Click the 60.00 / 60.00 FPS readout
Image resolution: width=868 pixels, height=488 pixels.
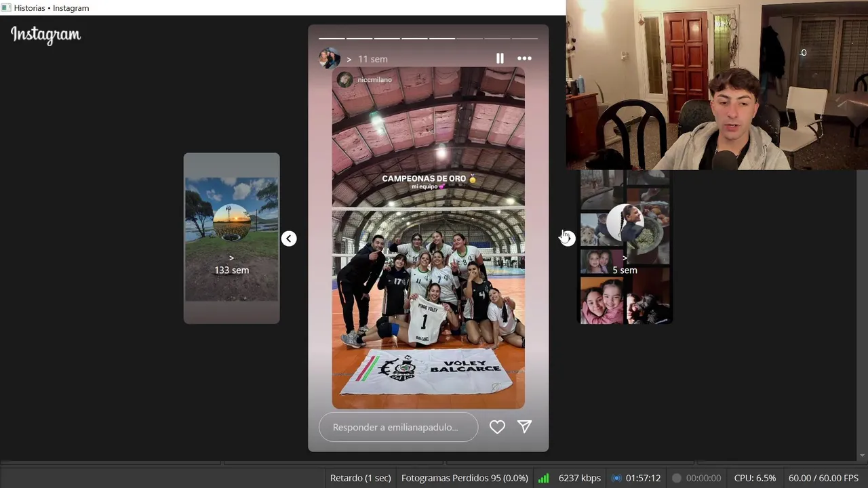823,478
